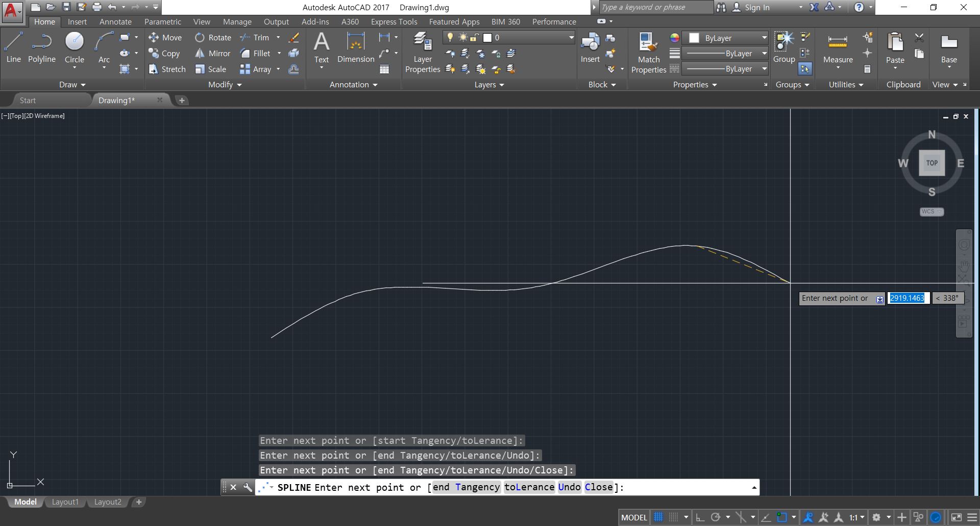This screenshot has width=980, height=526.
Task: Activate the Rotate tool
Action: tap(213, 37)
